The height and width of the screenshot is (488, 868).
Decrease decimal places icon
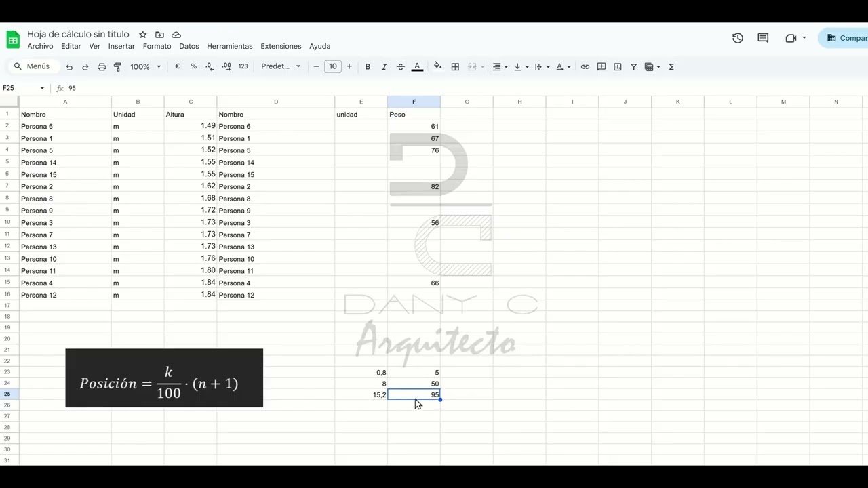pos(210,66)
